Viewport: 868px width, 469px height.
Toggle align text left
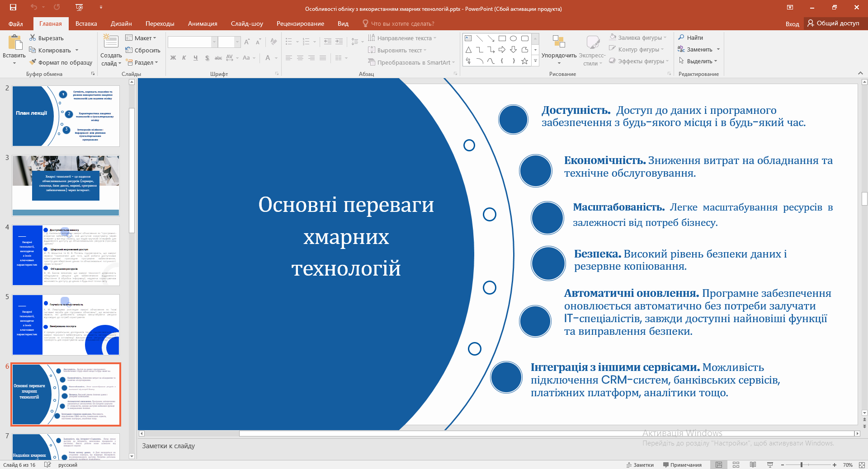pyautogui.click(x=289, y=58)
